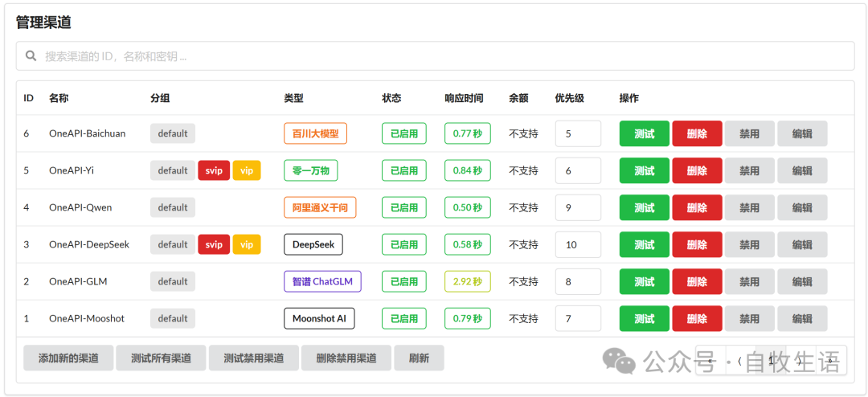The height and width of the screenshot is (397, 868).
Task: Click the 已启用 status of OneAPI-GLM
Action: (x=404, y=281)
